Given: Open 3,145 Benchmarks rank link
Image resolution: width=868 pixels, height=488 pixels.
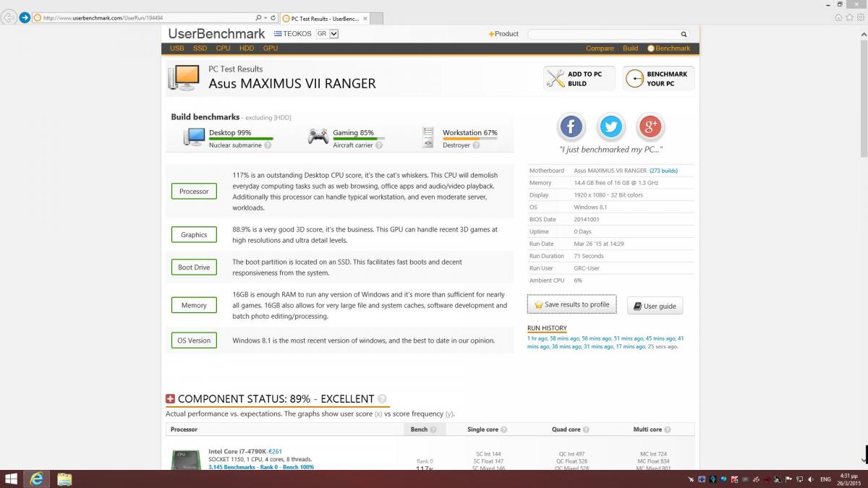Looking at the screenshot, I should (261, 467).
